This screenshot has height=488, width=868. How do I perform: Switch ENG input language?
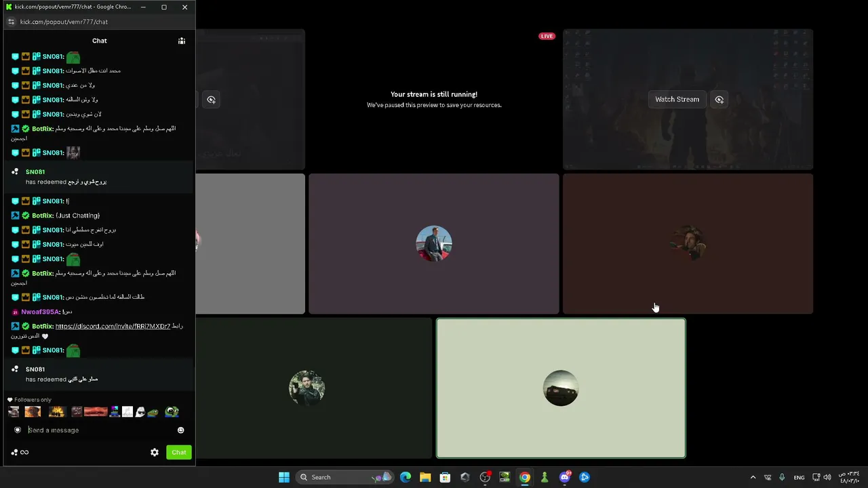[799, 477]
